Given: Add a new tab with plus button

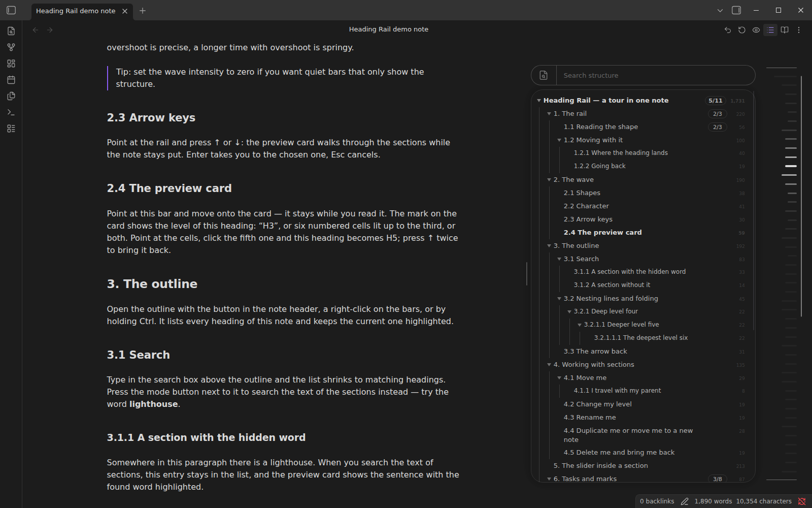Looking at the screenshot, I should coord(143,11).
